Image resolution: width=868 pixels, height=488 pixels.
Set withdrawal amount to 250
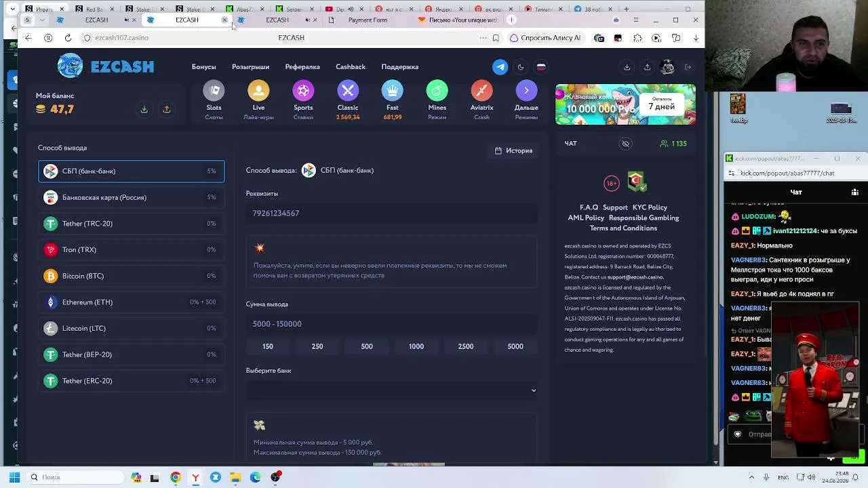pos(317,346)
